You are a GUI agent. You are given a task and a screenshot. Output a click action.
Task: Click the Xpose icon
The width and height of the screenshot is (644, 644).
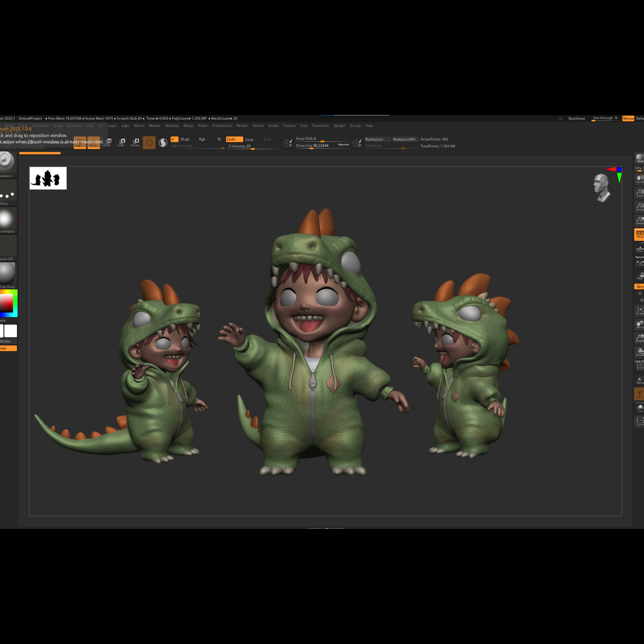639,421
